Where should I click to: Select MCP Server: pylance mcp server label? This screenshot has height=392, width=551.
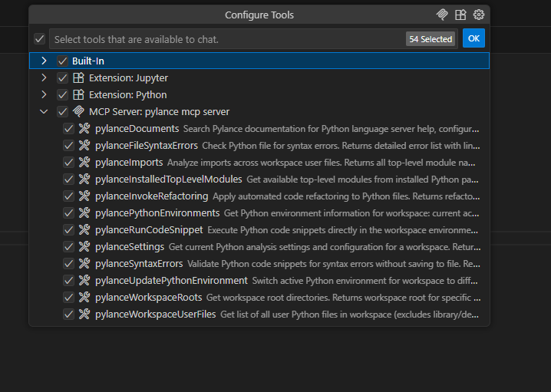pyautogui.click(x=159, y=112)
